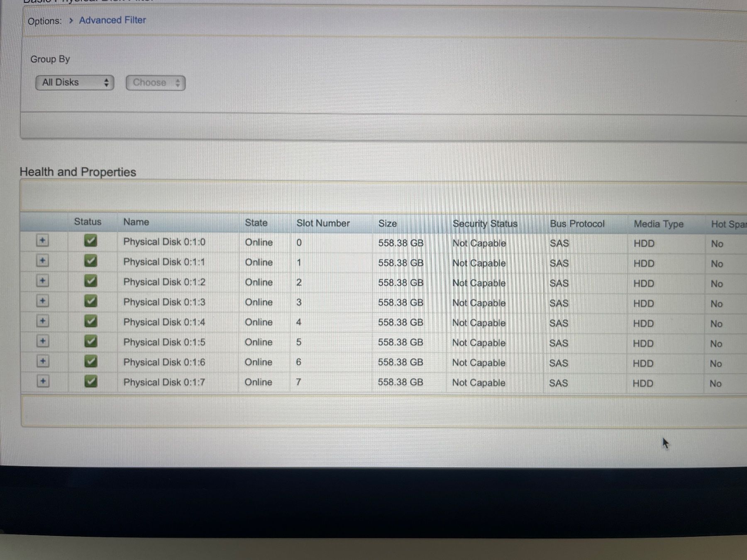Select the name Physical Disk 0:1:6
Screen dimensions: 747x560
(164, 362)
